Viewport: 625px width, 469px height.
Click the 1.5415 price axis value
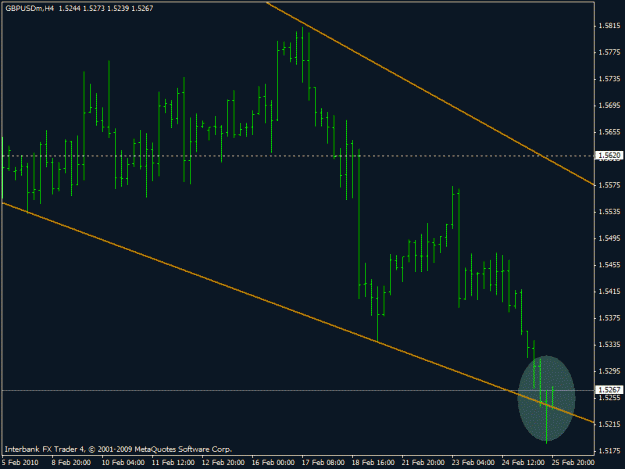(609, 291)
